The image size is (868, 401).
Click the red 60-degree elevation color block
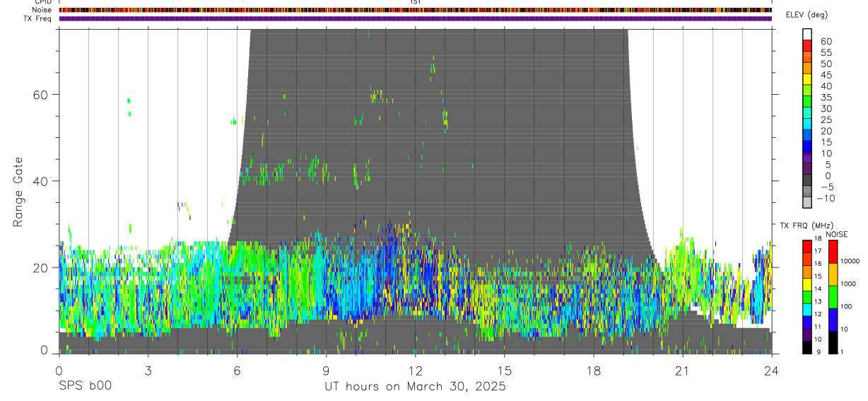807,45
